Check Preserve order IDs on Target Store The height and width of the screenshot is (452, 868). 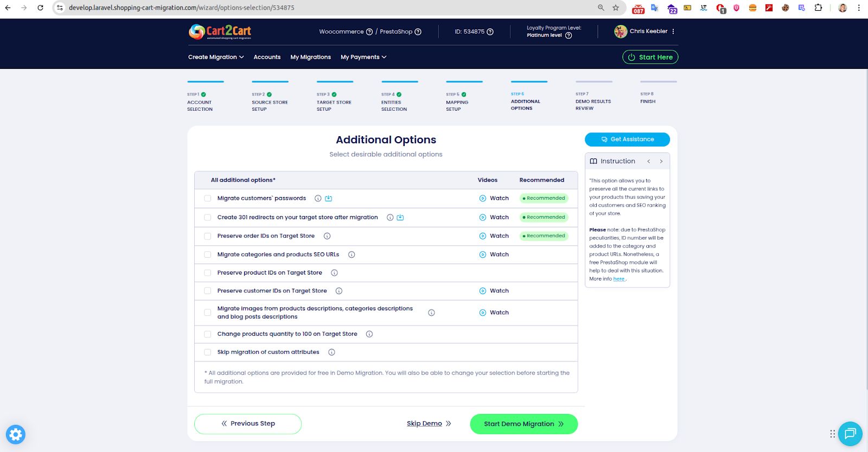pyautogui.click(x=208, y=236)
